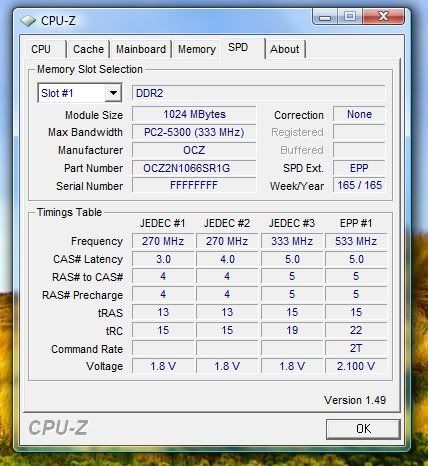Click the tRC value 22

coord(356,330)
